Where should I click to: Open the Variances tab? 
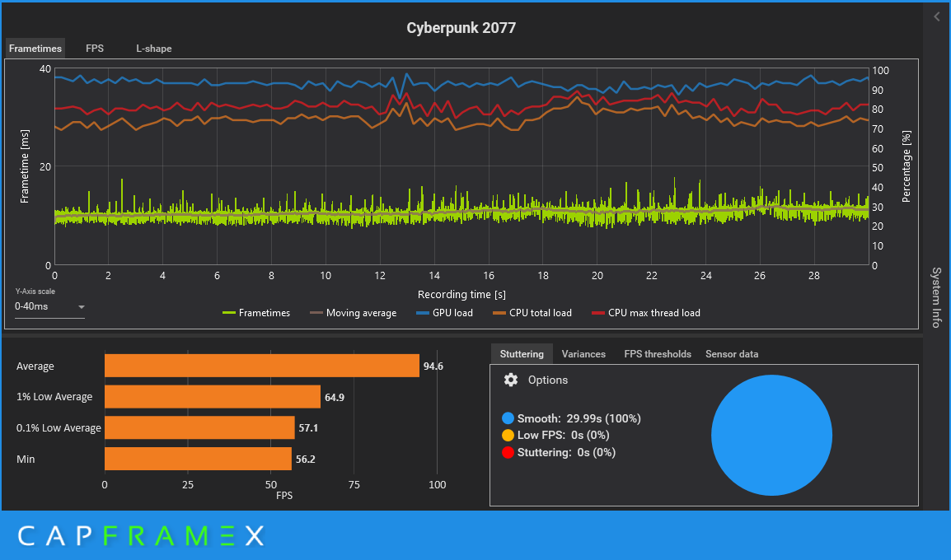point(583,354)
